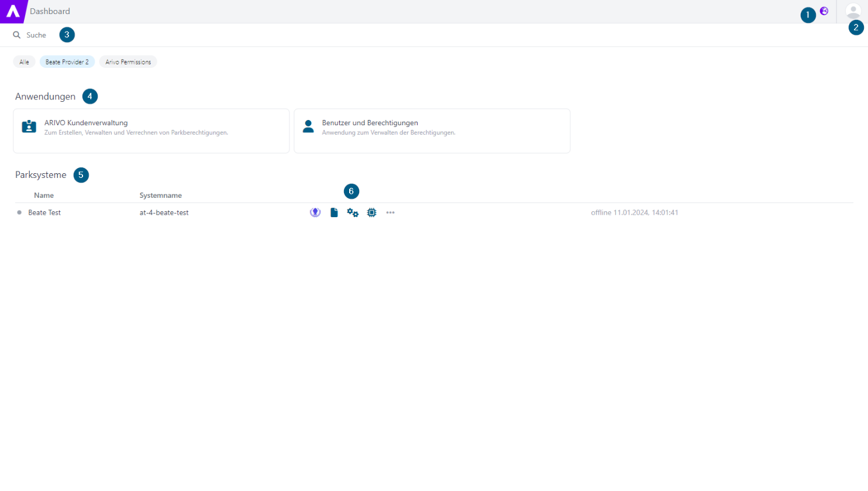
Task: Click the Dashboard title in header
Action: (50, 11)
